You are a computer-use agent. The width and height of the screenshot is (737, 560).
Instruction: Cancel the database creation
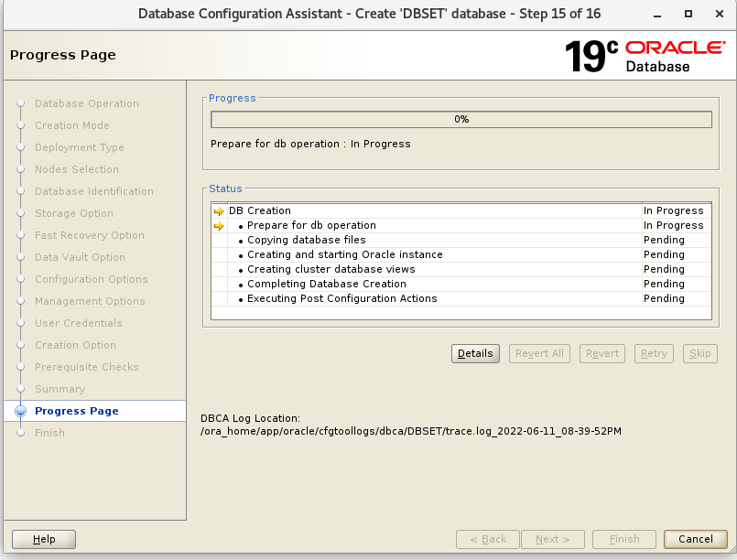pyautogui.click(x=696, y=539)
